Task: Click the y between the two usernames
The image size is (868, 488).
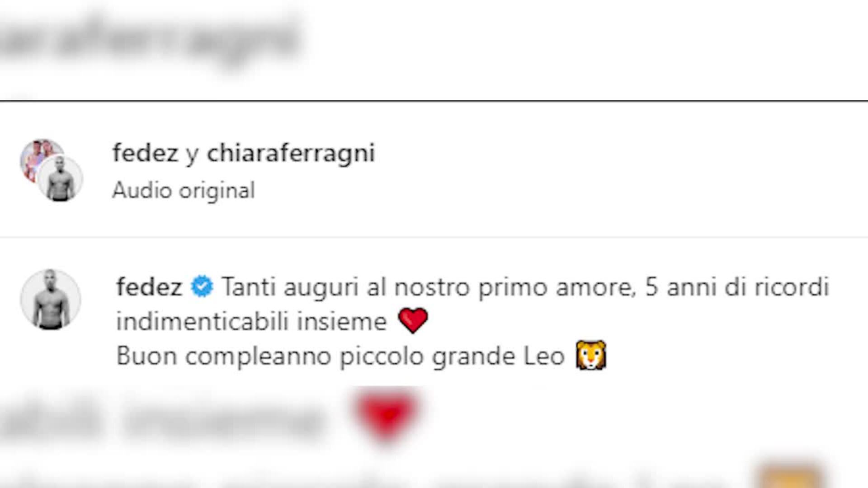Action: (x=192, y=155)
